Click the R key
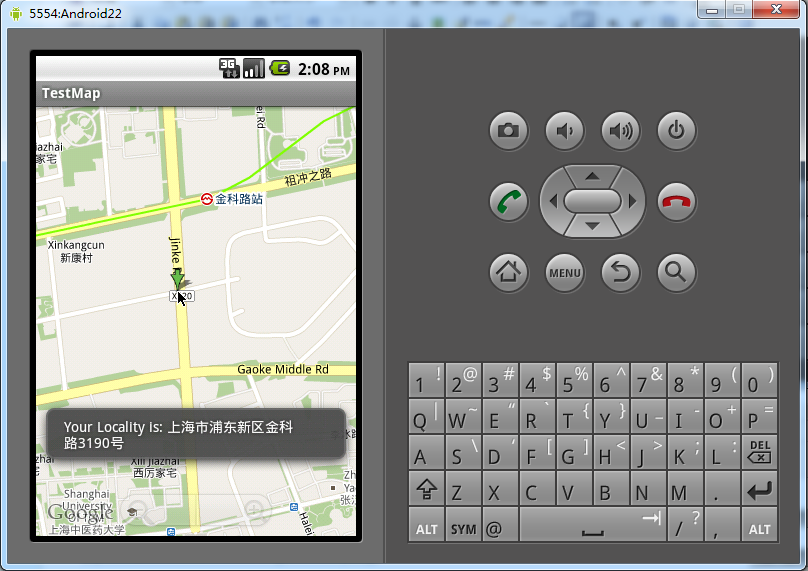This screenshot has width=808, height=571. tap(537, 416)
